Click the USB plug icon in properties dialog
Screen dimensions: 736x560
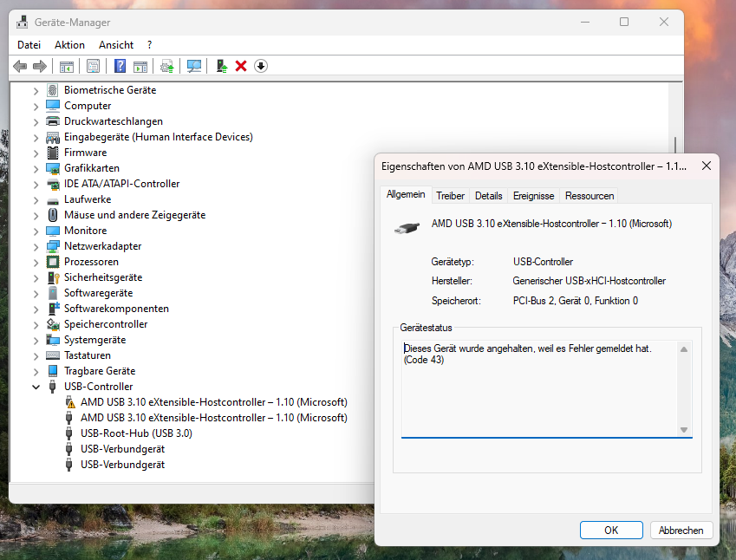[x=407, y=229]
